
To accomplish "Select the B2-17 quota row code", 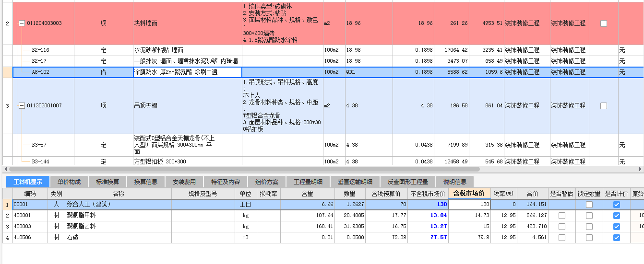I will tap(39, 61).
